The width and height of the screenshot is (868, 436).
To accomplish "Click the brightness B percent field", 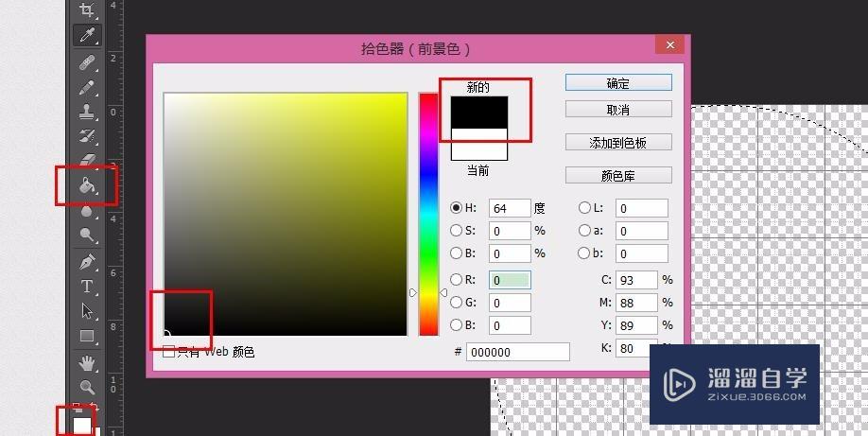I will (x=510, y=253).
